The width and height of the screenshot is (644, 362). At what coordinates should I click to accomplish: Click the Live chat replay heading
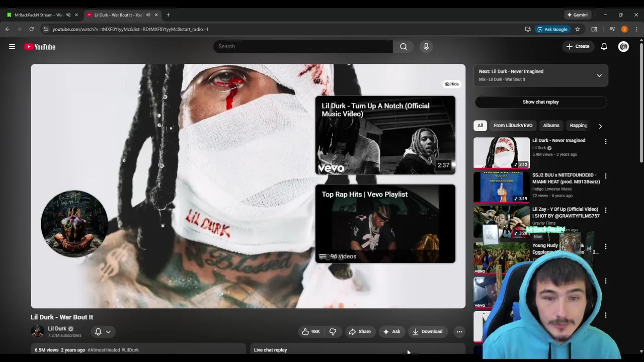(x=270, y=350)
